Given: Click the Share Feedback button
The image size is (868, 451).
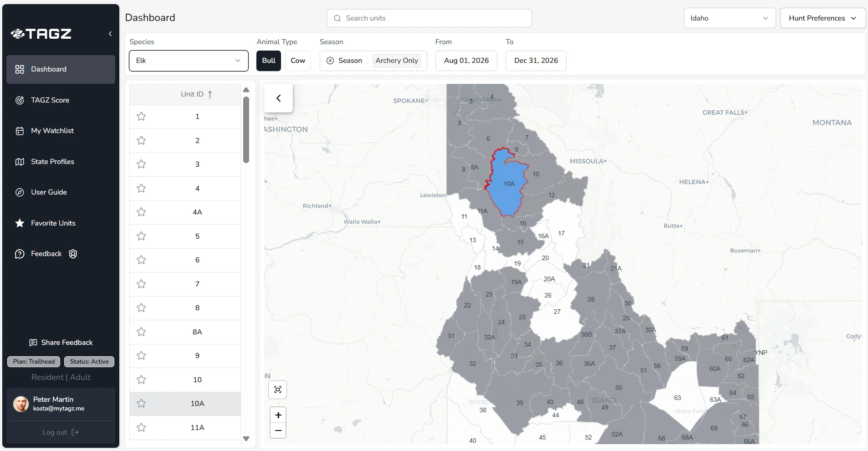Looking at the screenshot, I should click(x=61, y=343).
